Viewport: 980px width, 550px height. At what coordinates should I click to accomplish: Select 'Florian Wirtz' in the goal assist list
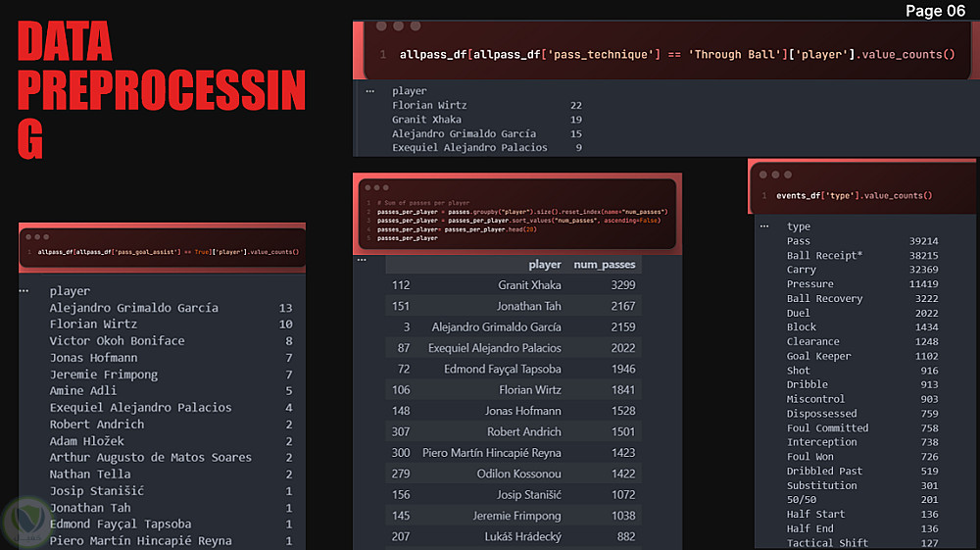click(x=93, y=324)
